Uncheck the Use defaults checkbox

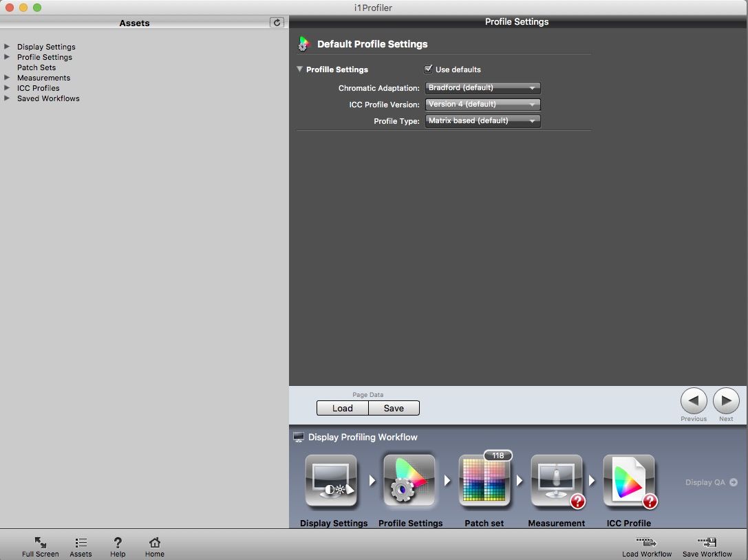(x=428, y=69)
